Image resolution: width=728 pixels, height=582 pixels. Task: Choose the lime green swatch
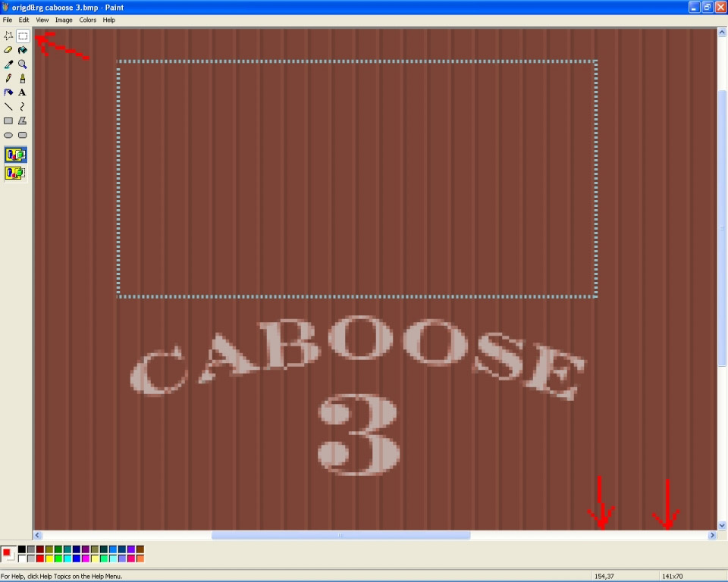pyautogui.click(x=58, y=559)
